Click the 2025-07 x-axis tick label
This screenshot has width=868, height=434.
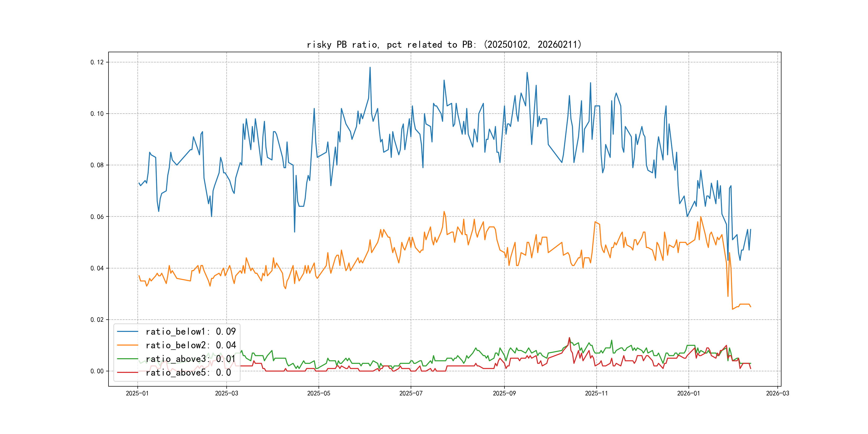[x=411, y=393]
